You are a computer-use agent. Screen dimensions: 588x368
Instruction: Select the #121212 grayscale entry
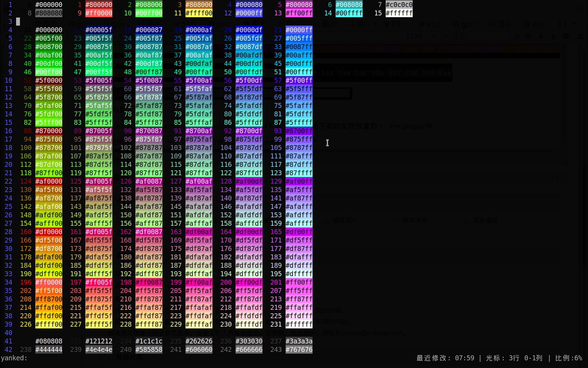(x=99, y=341)
